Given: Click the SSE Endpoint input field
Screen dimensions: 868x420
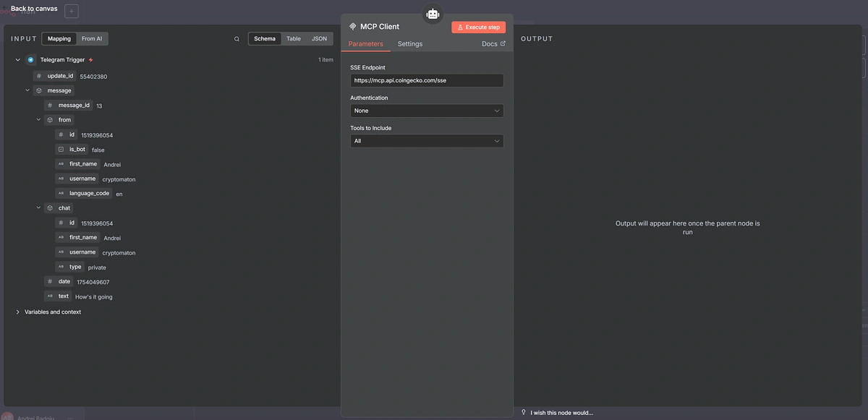Looking at the screenshot, I should pyautogui.click(x=427, y=80).
